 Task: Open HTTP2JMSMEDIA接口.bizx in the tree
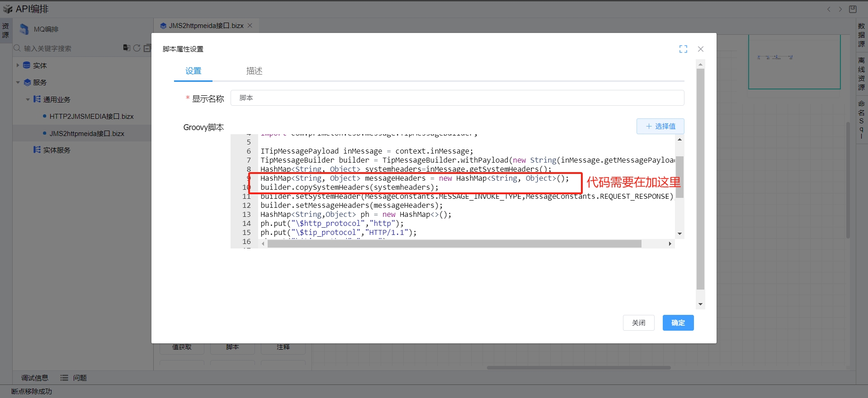point(91,117)
